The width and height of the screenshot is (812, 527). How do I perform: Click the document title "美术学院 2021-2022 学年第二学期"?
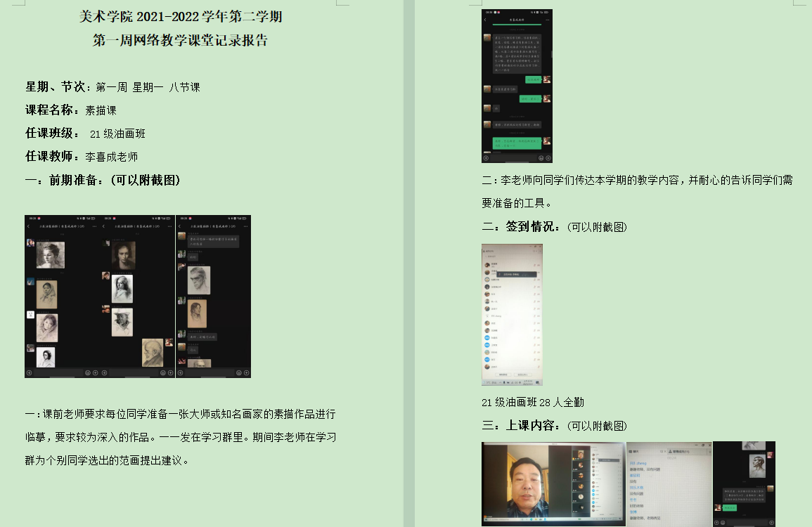(181, 17)
